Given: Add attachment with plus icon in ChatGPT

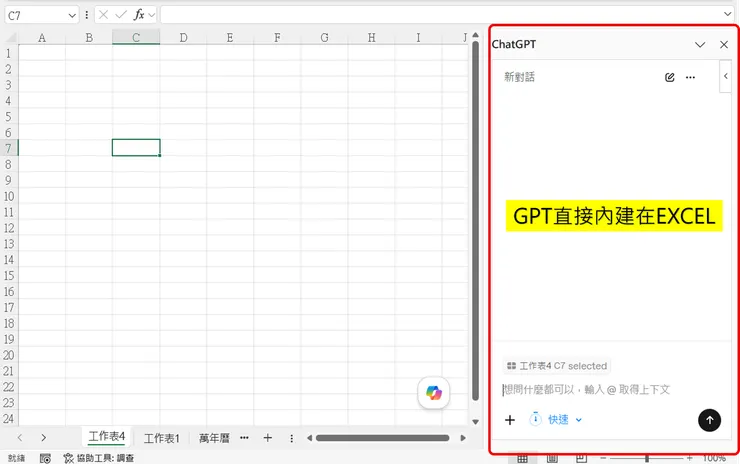Looking at the screenshot, I should [x=510, y=420].
